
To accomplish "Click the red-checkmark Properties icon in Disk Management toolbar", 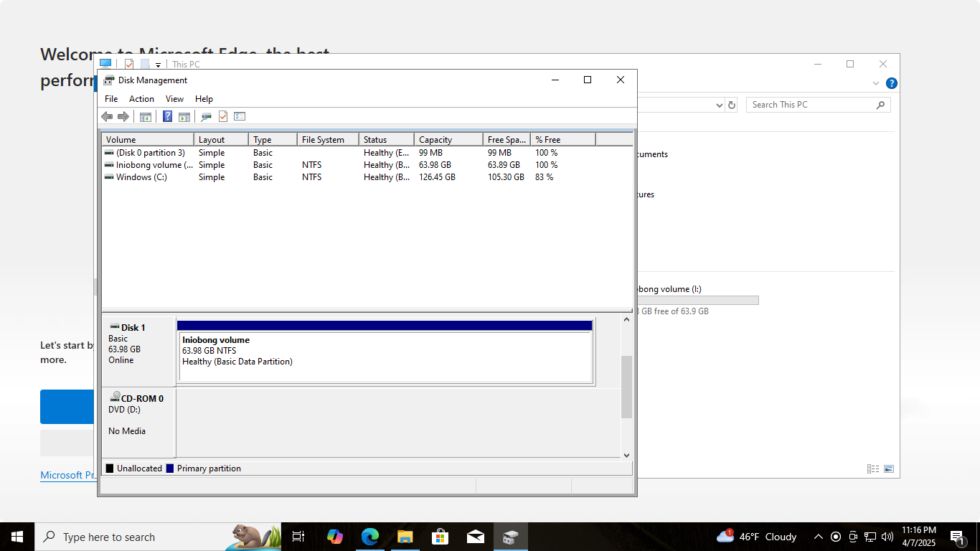I will (x=223, y=116).
